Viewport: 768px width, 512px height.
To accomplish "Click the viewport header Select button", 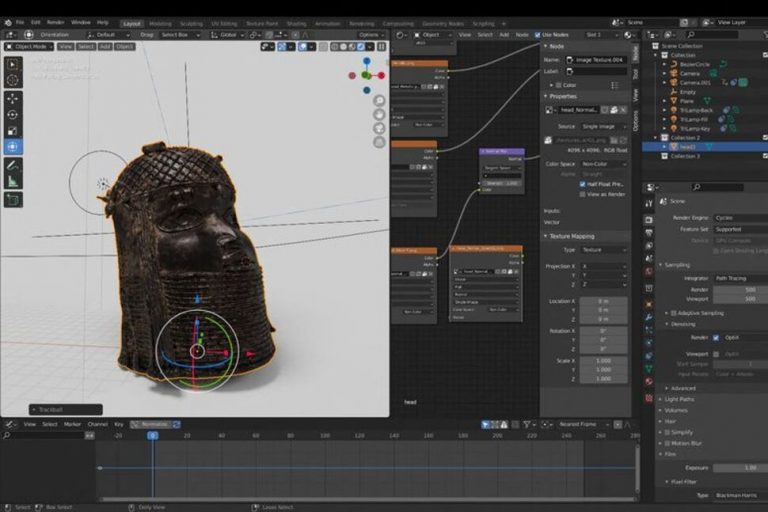I will [x=86, y=47].
